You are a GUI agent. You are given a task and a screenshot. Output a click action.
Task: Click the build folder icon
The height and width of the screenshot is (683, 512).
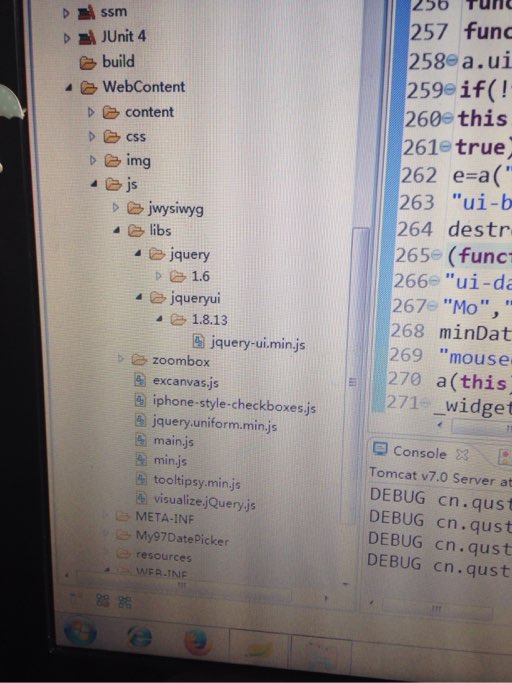click(x=88, y=64)
